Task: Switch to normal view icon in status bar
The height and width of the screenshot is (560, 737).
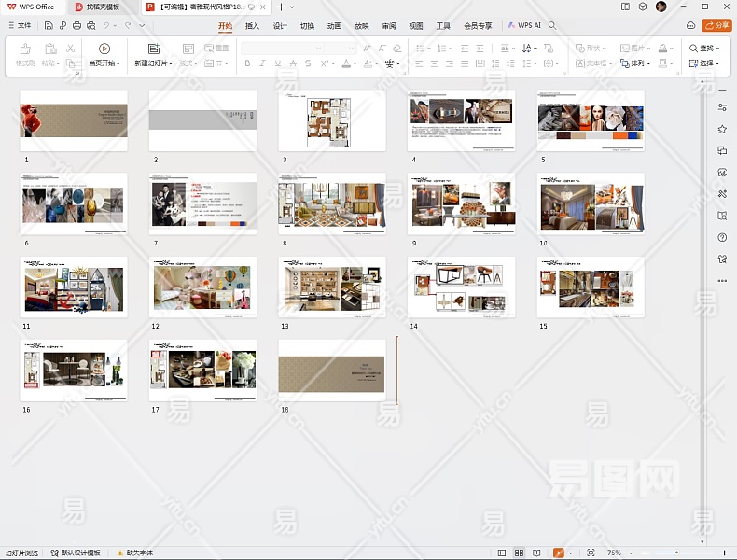Action: point(502,553)
